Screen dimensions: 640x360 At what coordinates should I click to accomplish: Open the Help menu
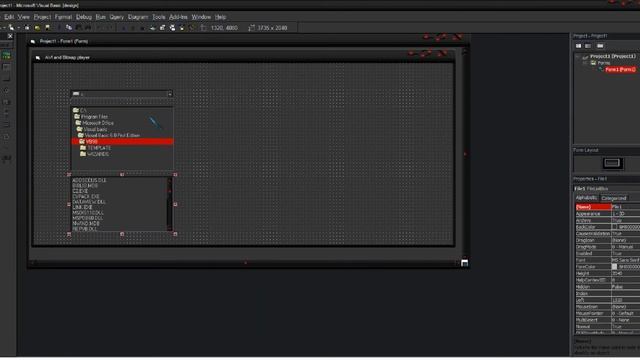(x=220, y=17)
